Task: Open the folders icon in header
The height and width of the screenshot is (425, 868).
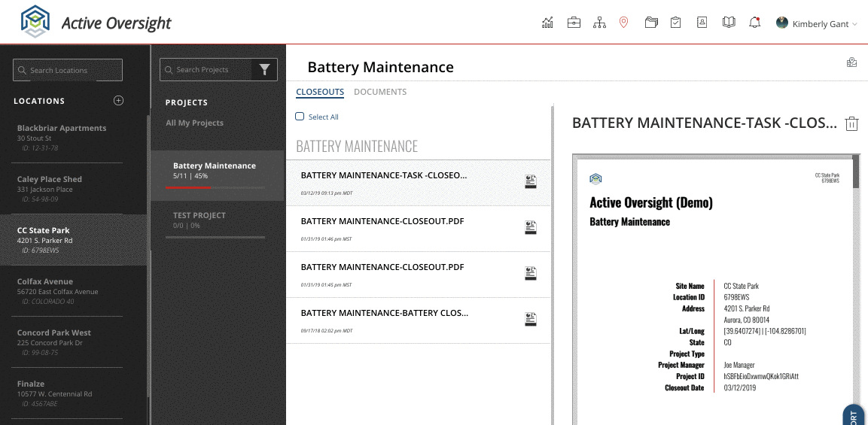Action: (x=651, y=23)
